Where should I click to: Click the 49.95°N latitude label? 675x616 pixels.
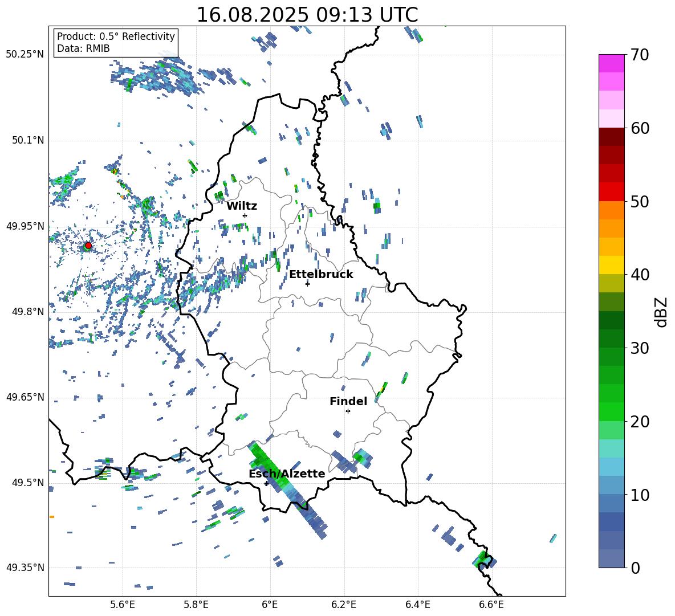25,226
